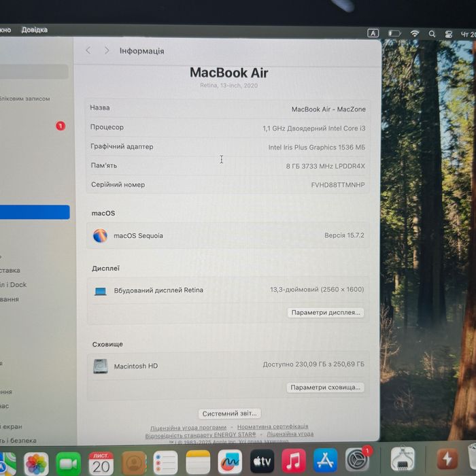Screen dimensions: 476x476
Task: Open Параметри сховища… button
Action: [325, 388]
